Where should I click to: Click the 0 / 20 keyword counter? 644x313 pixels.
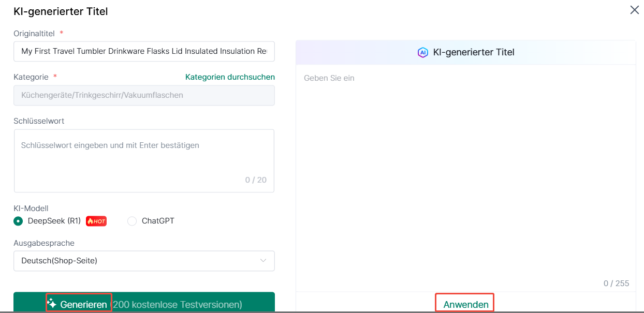(256, 180)
